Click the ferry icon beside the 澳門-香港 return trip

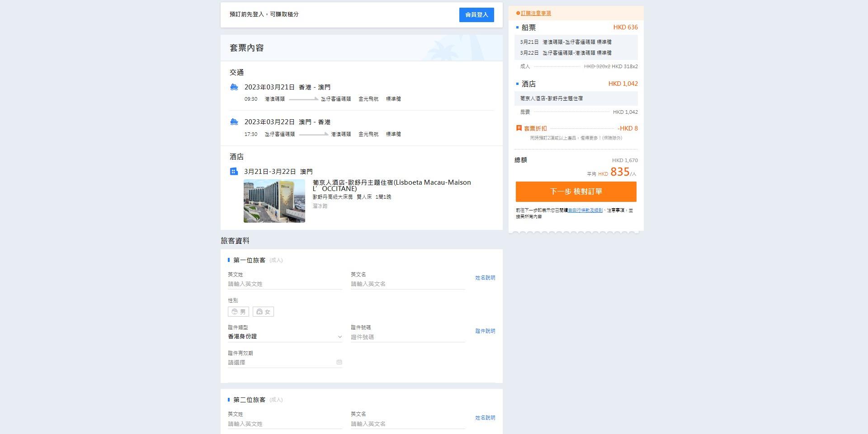234,122
